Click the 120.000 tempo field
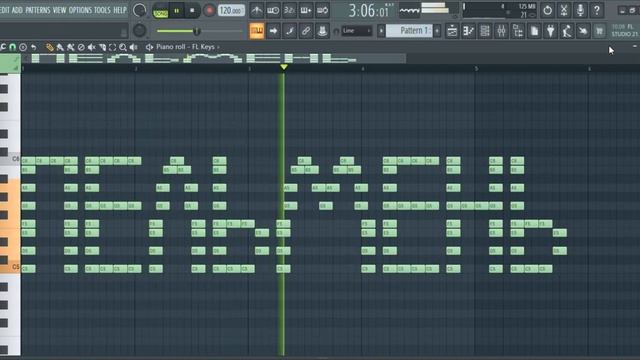This screenshot has width=640, height=360. pos(231,11)
